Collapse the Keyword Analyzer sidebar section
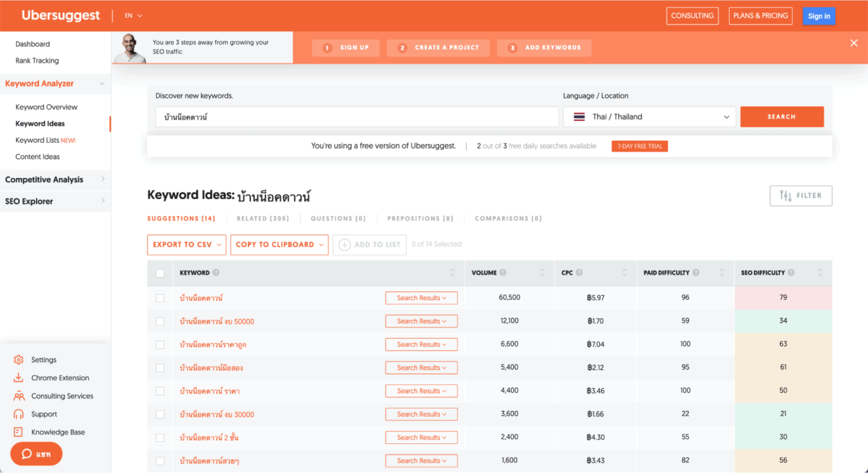The width and height of the screenshot is (868, 473). pos(102,84)
